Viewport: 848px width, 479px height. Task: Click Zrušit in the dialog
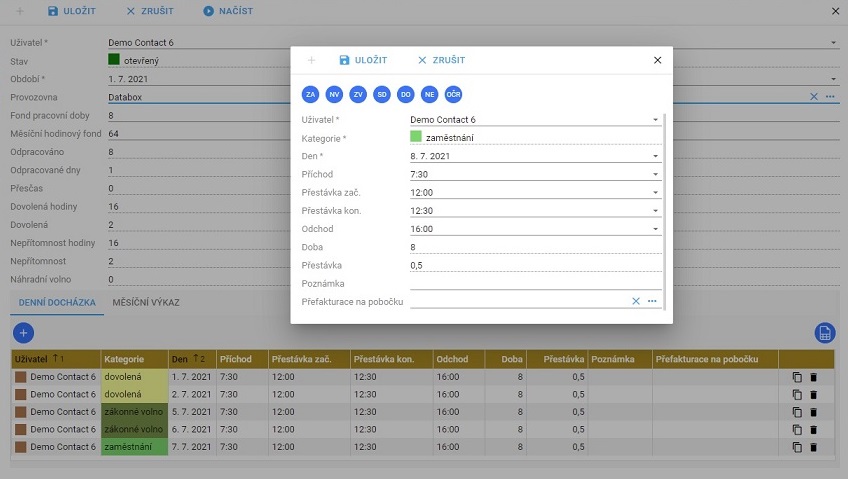click(441, 60)
